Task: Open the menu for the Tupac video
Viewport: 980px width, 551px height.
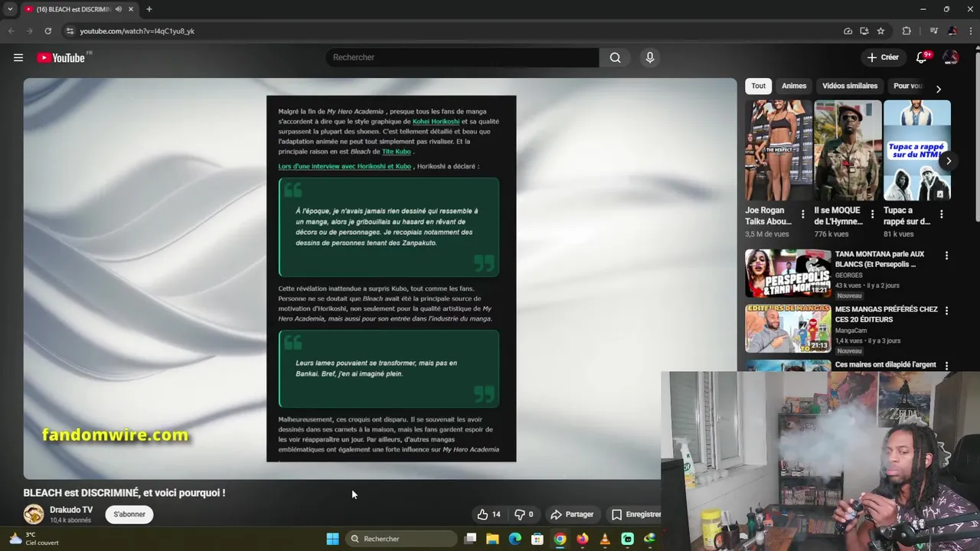Action: (x=941, y=215)
